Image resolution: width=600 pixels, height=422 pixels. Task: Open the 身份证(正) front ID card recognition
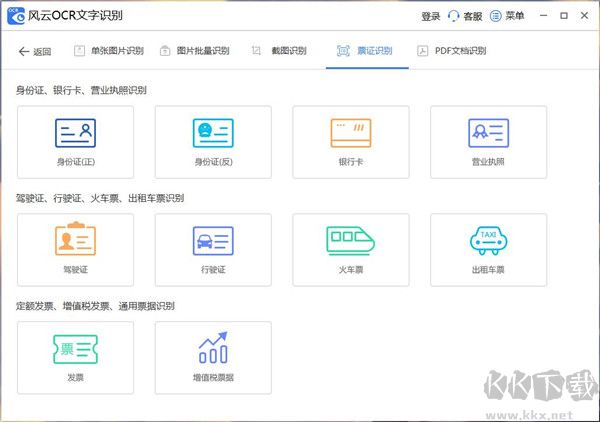75,142
